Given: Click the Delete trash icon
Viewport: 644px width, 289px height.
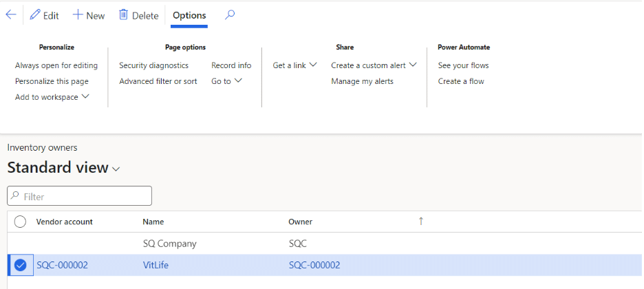Looking at the screenshot, I should (x=124, y=15).
